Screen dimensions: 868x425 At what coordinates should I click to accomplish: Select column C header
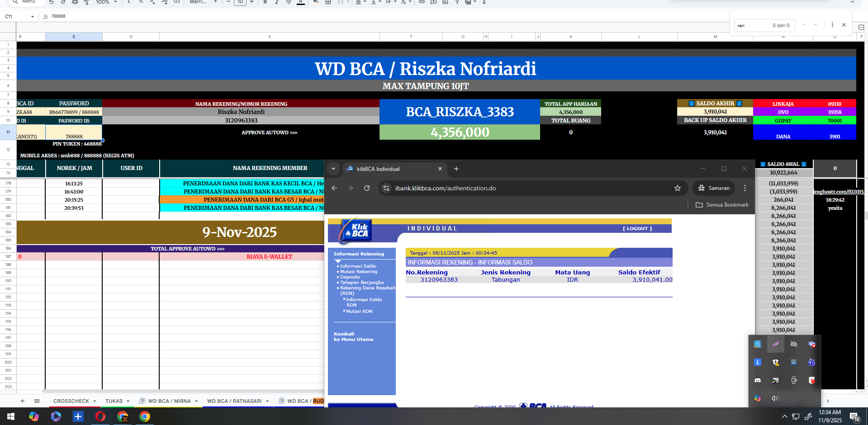[74, 37]
